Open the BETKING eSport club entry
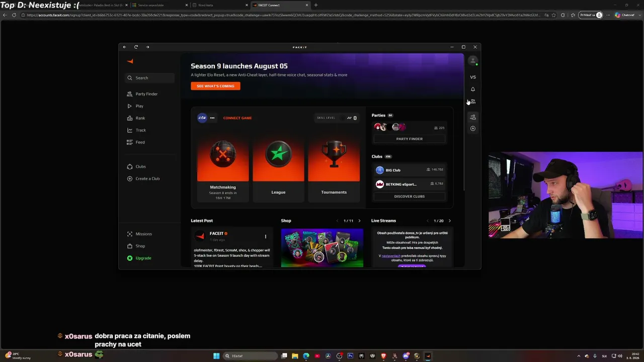The height and width of the screenshot is (362, 644). [409, 184]
